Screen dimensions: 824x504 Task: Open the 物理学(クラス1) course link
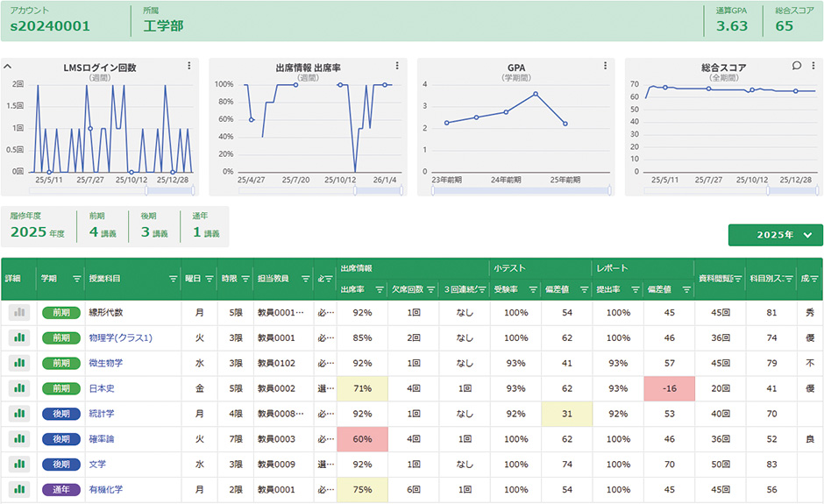pyautogui.click(x=120, y=337)
